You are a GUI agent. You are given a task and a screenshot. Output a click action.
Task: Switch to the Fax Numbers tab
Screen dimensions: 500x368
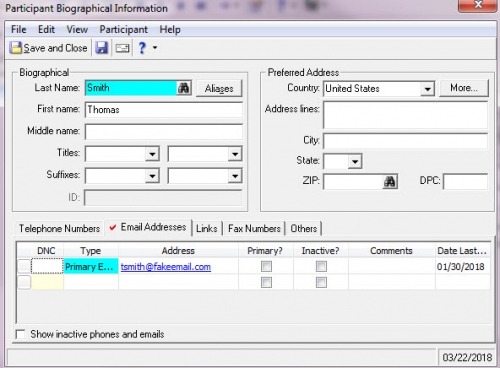pos(254,229)
